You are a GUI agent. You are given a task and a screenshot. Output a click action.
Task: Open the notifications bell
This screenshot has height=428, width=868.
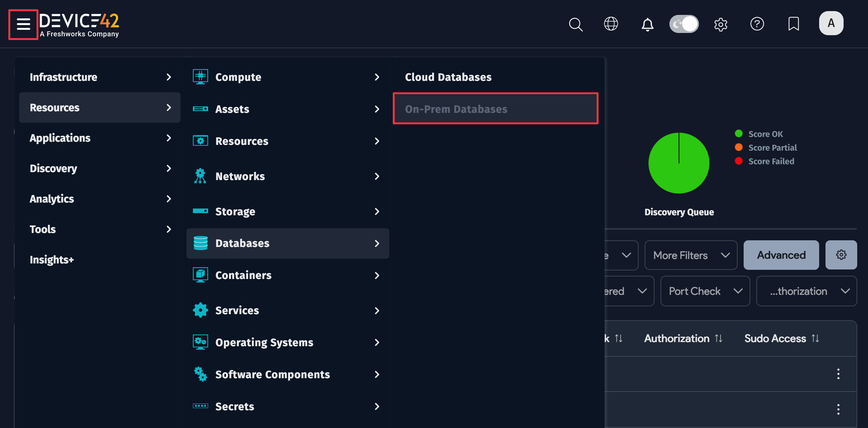point(647,24)
